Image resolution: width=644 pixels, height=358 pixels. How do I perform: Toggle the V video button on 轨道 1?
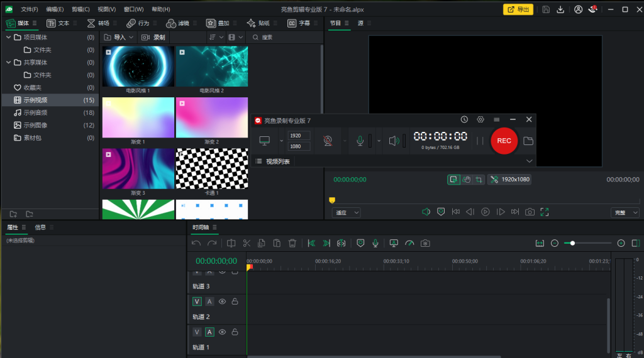tap(197, 332)
